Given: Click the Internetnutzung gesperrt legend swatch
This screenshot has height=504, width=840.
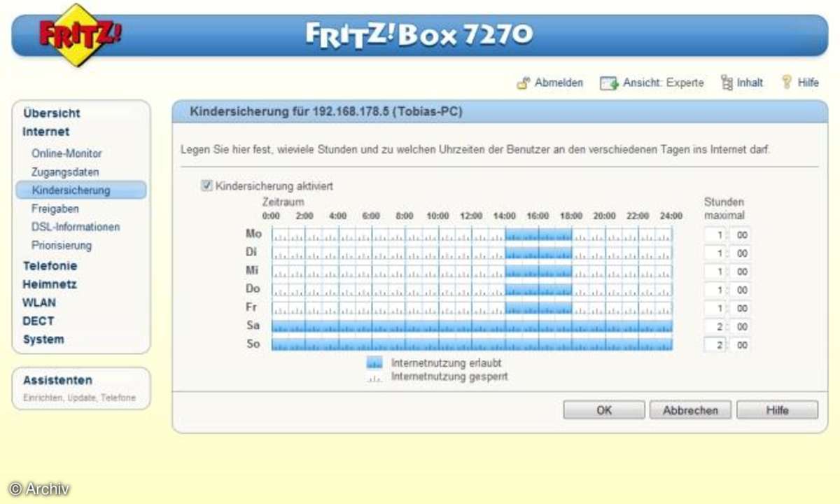Looking at the screenshot, I should [x=375, y=377].
